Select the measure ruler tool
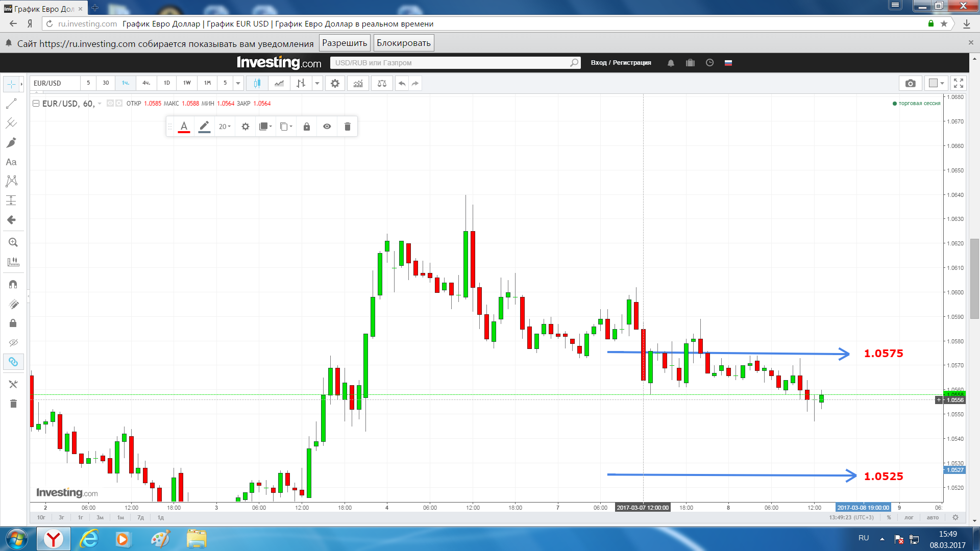Image resolution: width=980 pixels, height=551 pixels. pyautogui.click(x=13, y=262)
